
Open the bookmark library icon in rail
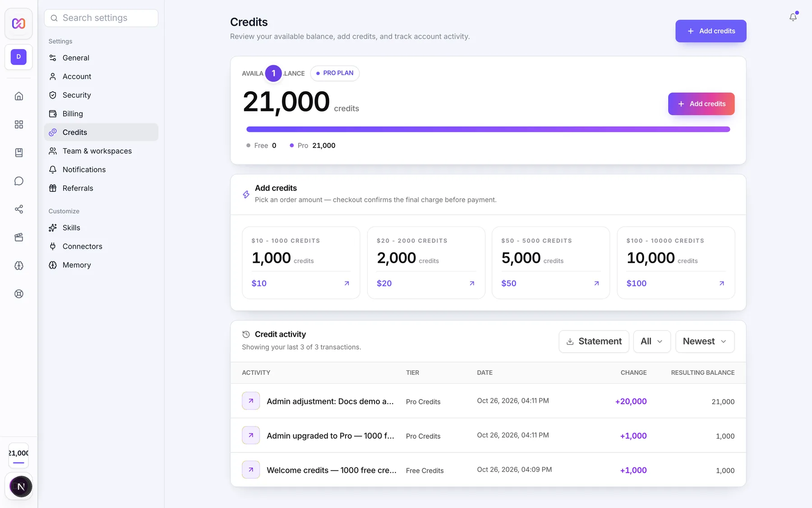click(x=18, y=153)
